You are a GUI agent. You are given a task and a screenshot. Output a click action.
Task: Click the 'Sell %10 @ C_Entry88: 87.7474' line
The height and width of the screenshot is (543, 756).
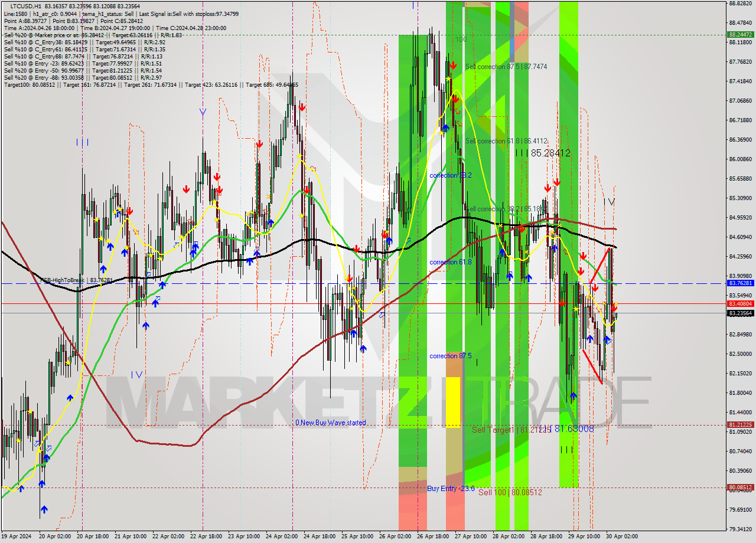[x=83, y=56]
